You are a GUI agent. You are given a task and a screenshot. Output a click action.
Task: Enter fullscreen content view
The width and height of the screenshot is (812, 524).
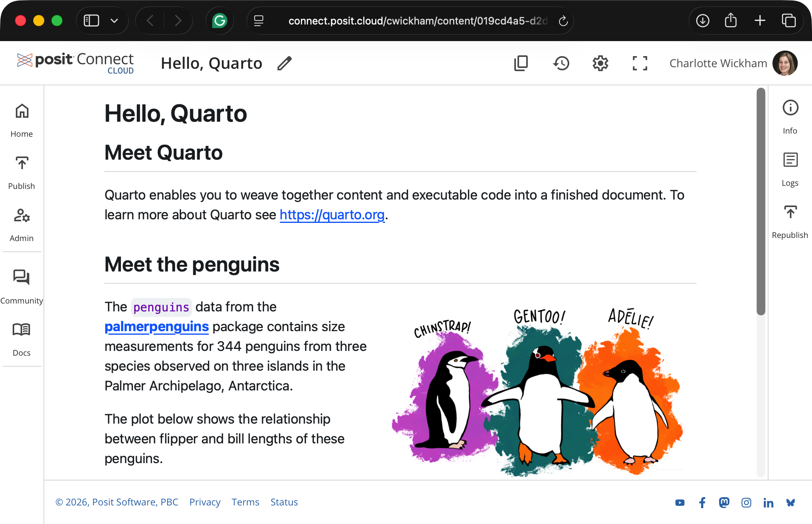[640, 63]
